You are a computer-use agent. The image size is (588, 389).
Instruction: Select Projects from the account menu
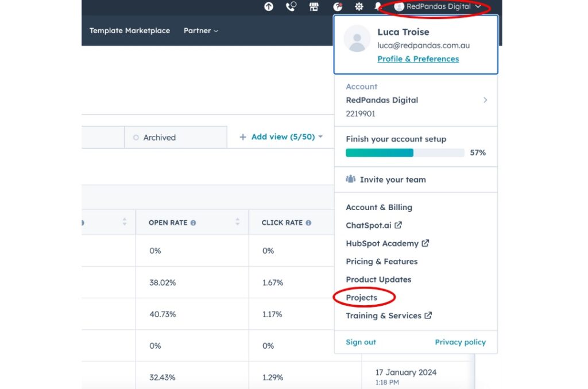362,297
